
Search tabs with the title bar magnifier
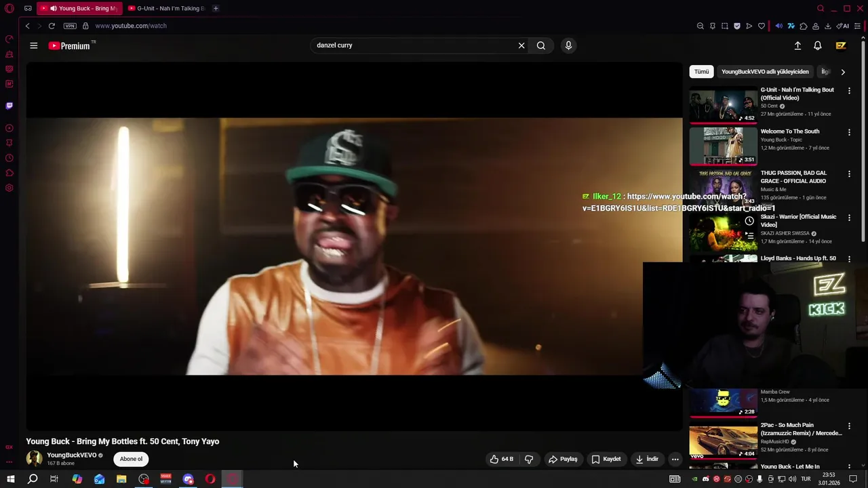point(821,8)
